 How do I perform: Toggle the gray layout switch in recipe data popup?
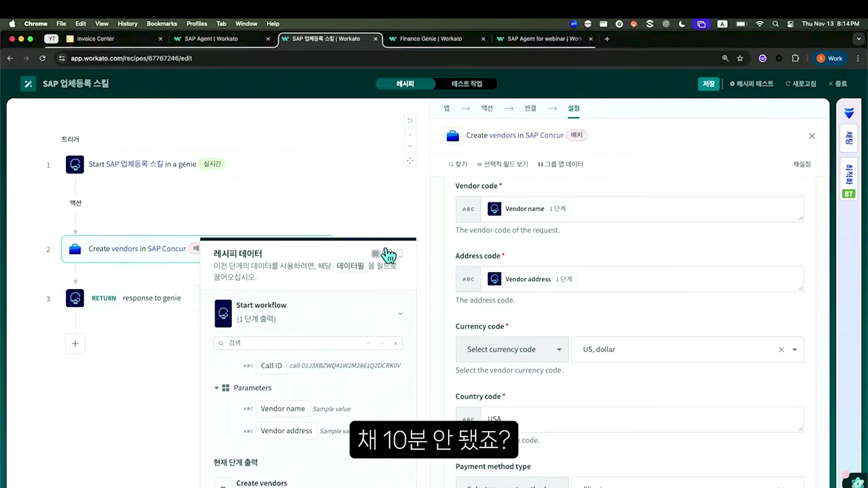(x=376, y=253)
